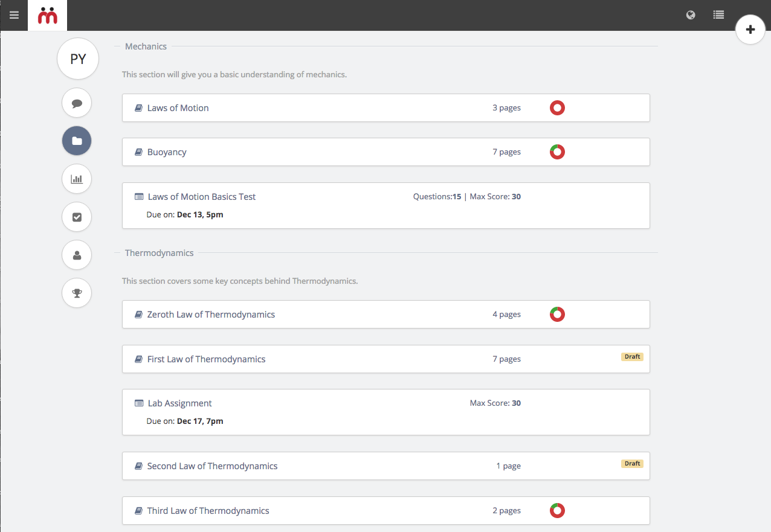Click the red people logo
The width and height of the screenshot is (771, 532).
[x=47, y=16]
